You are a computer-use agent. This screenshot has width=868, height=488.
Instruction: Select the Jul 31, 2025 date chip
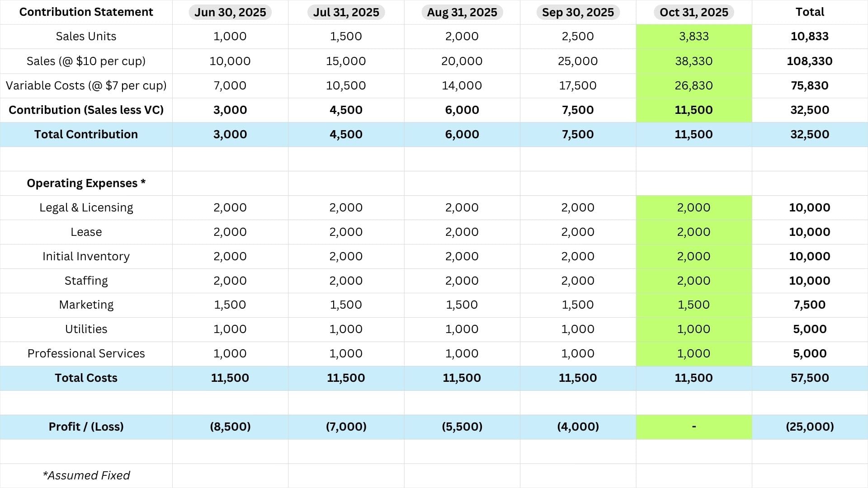(346, 12)
